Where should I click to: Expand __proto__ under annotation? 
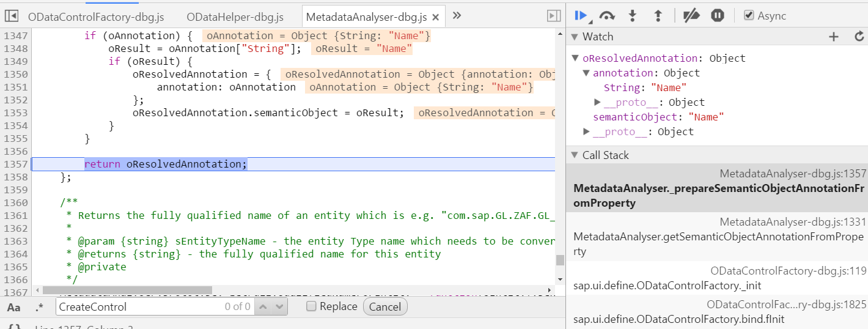coord(598,102)
